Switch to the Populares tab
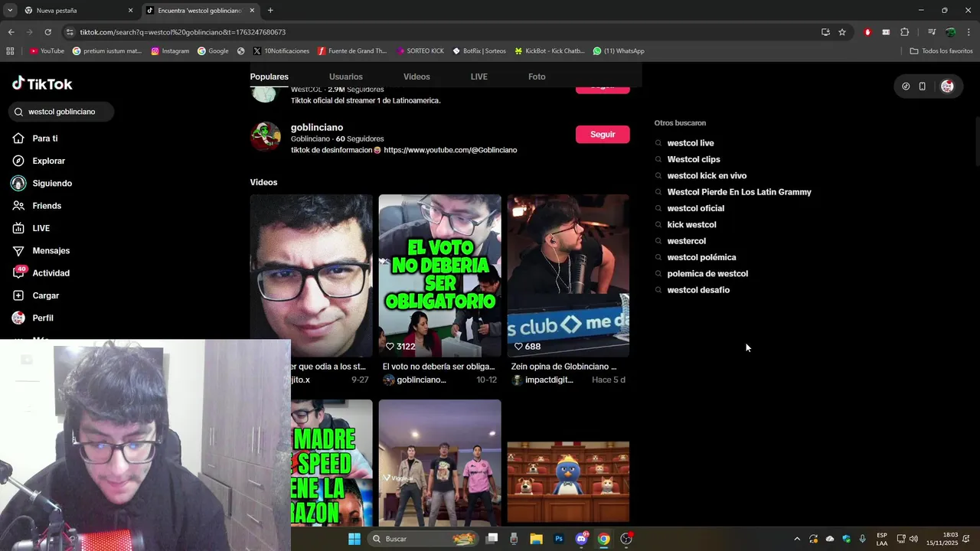This screenshot has width=980, height=551. point(269,77)
